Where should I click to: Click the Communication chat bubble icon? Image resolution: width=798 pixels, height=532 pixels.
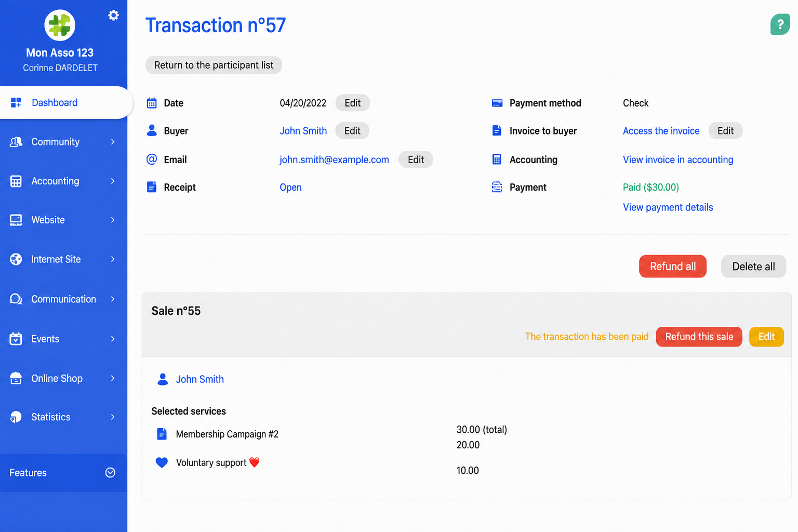point(16,299)
